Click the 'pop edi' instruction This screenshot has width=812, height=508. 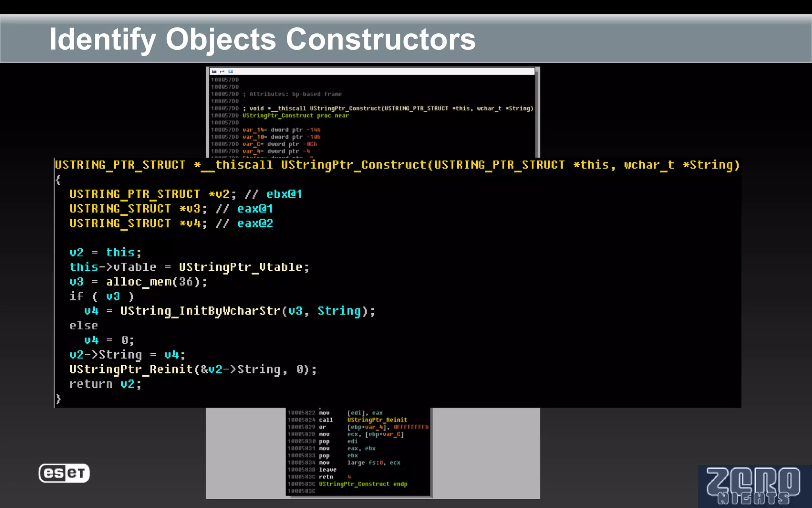pos(338,441)
